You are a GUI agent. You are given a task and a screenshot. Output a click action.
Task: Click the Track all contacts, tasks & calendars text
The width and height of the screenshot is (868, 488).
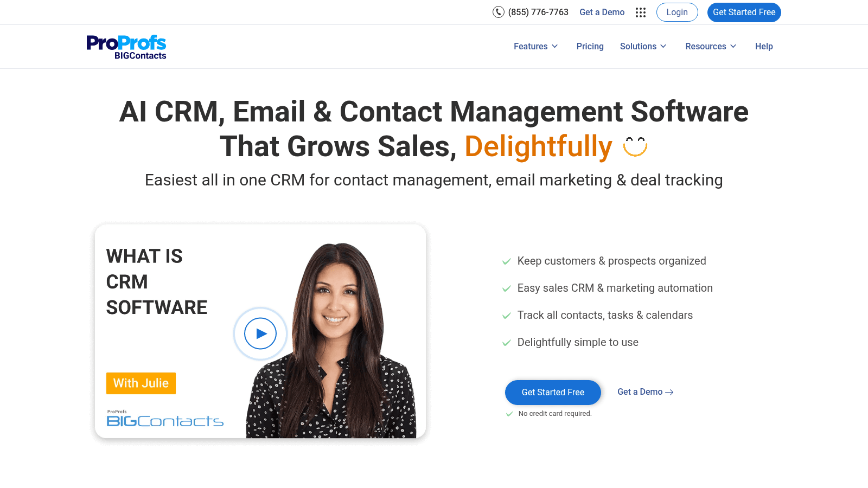pyautogui.click(x=605, y=315)
